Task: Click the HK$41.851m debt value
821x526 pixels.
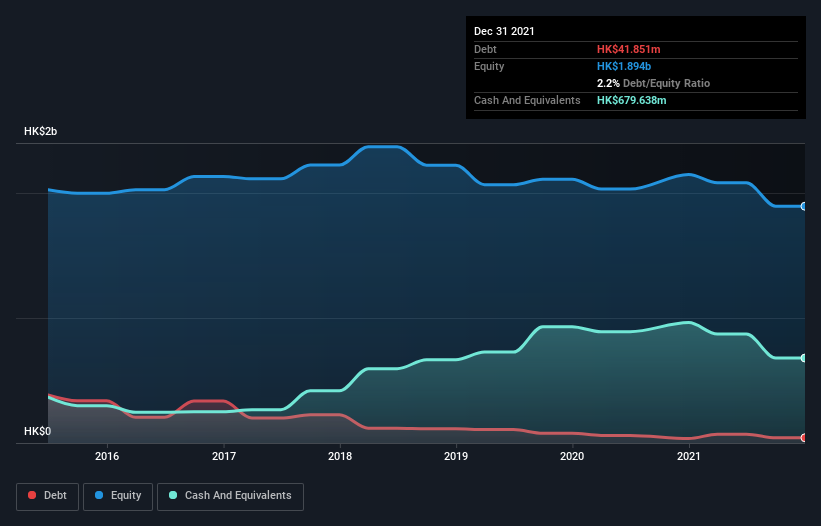Action: pyautogui.click(x=628, y=49)
